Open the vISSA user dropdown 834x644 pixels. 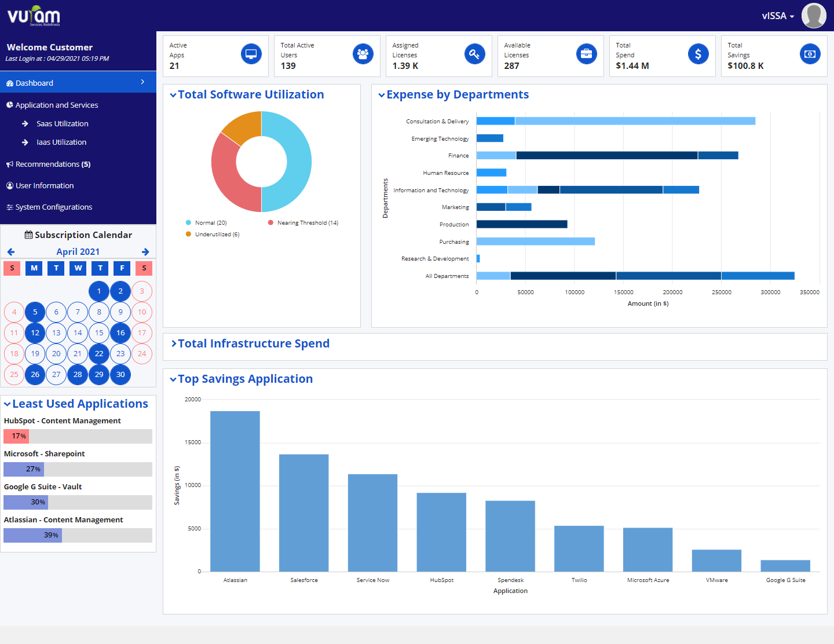[778, 16]
